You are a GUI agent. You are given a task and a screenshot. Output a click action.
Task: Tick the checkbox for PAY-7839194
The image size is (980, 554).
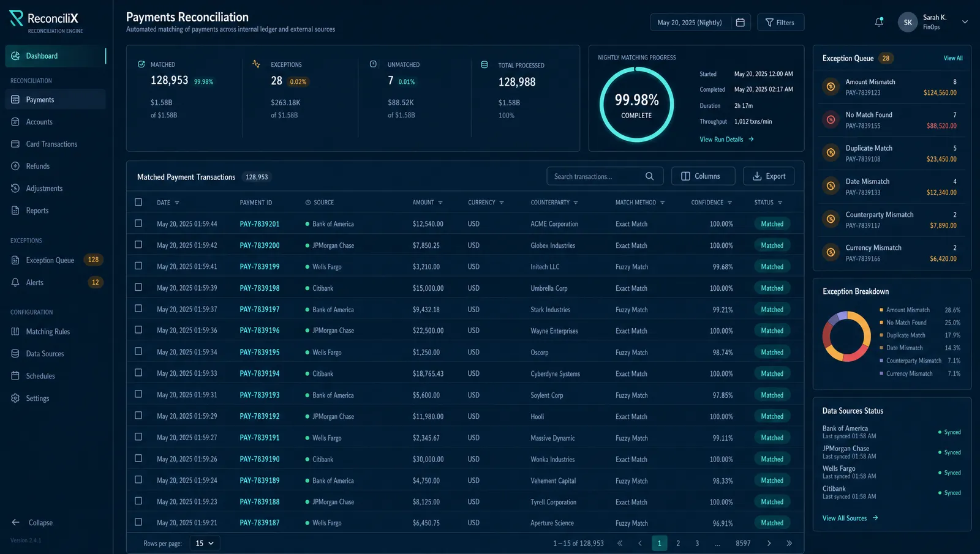click(138, 373)
